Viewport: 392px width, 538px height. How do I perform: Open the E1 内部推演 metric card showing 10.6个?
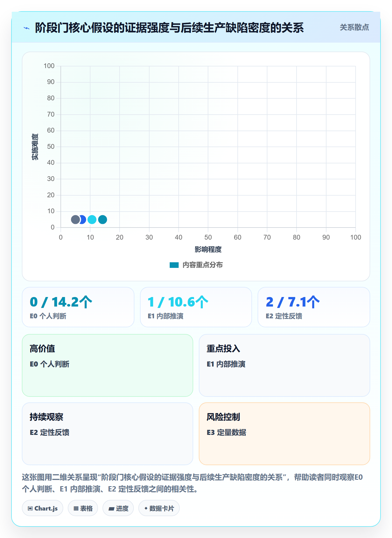pyautogui.click(x=196, y=307)
